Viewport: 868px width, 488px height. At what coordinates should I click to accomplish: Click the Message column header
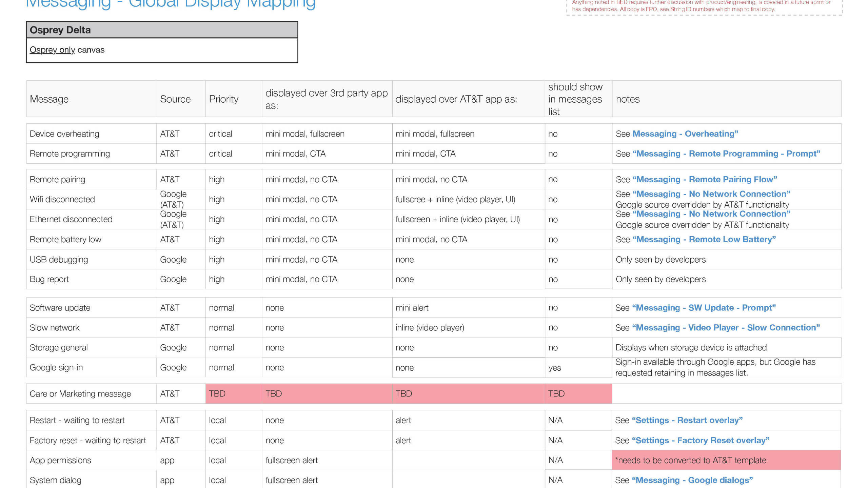tap(49, 99)
